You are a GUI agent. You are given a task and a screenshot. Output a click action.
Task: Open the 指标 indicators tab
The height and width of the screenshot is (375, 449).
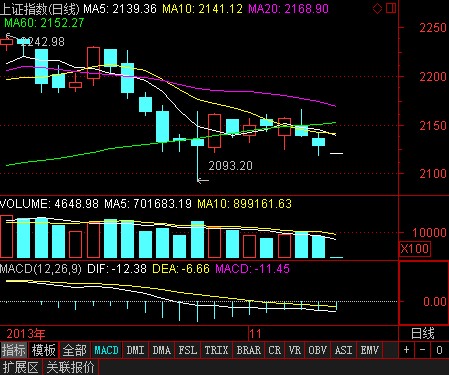pyautogui.click(x=14, y=350)
